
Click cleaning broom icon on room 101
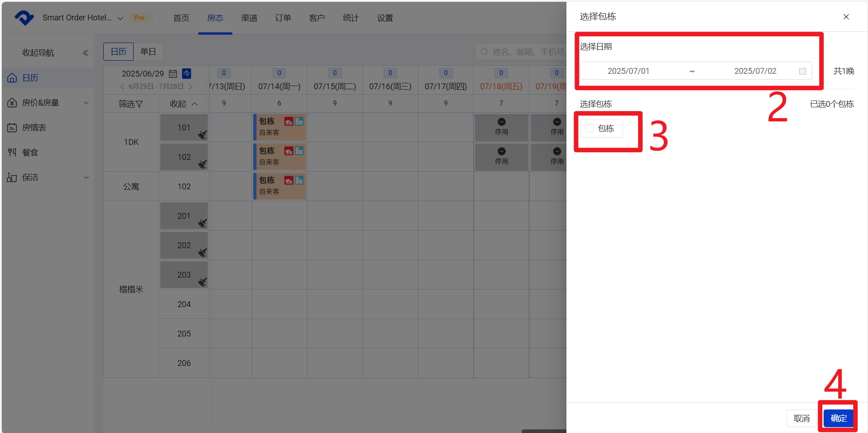click(x=202, y=135)
